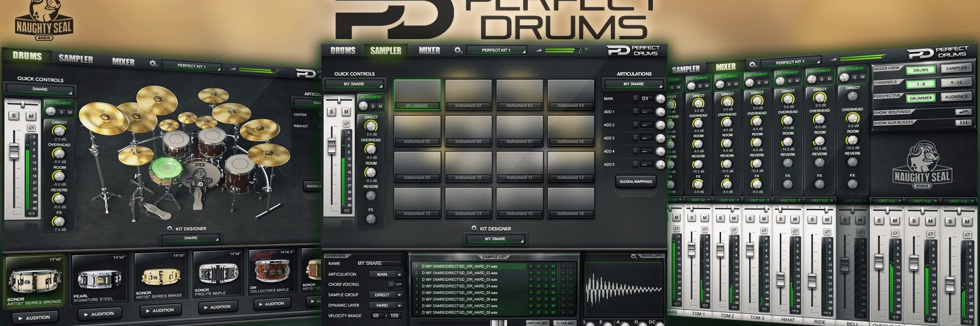Open MY SNARE articulations dropdown

click(x=633, y=84)
